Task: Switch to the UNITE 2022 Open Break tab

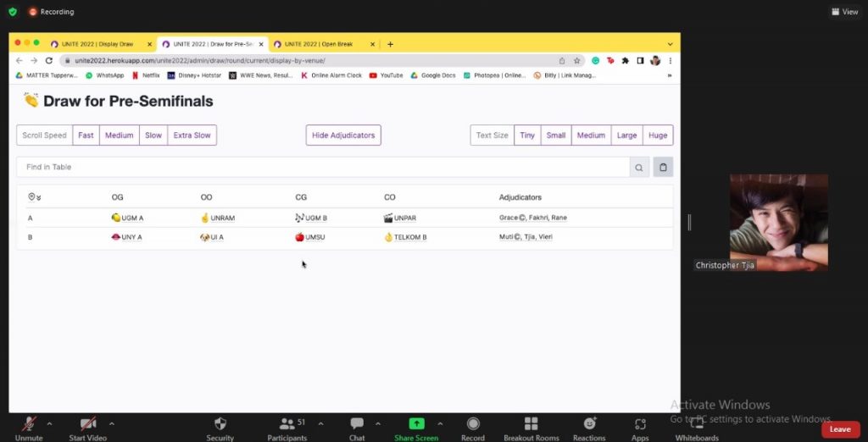Action: (316, 44)
